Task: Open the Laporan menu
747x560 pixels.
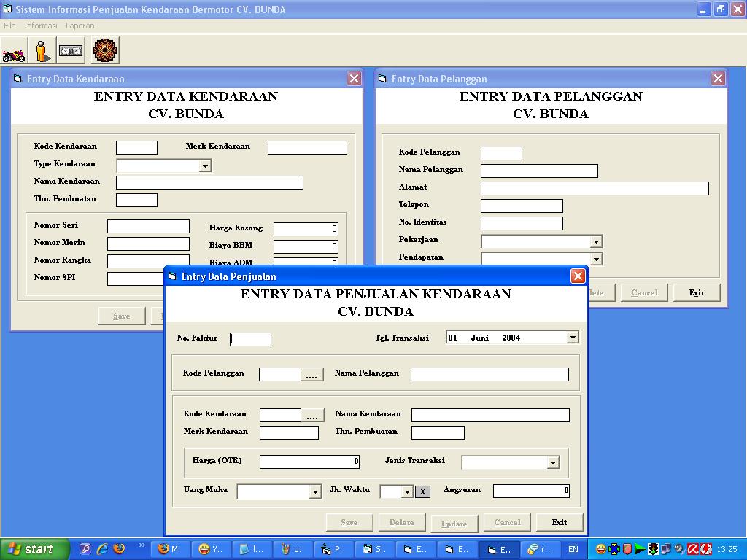Action: pos(80,26)
